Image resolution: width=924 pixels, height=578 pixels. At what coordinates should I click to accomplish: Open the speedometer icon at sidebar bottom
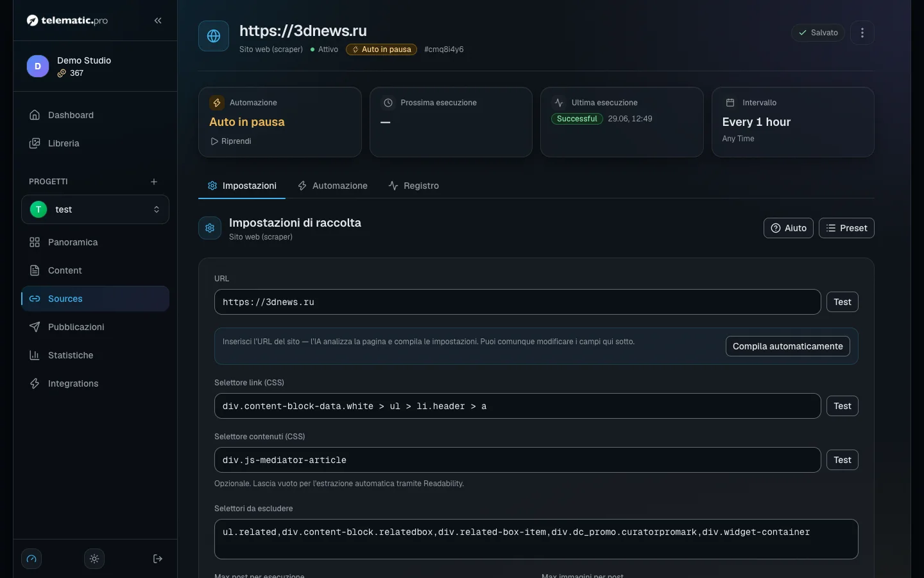coord(31,559)
